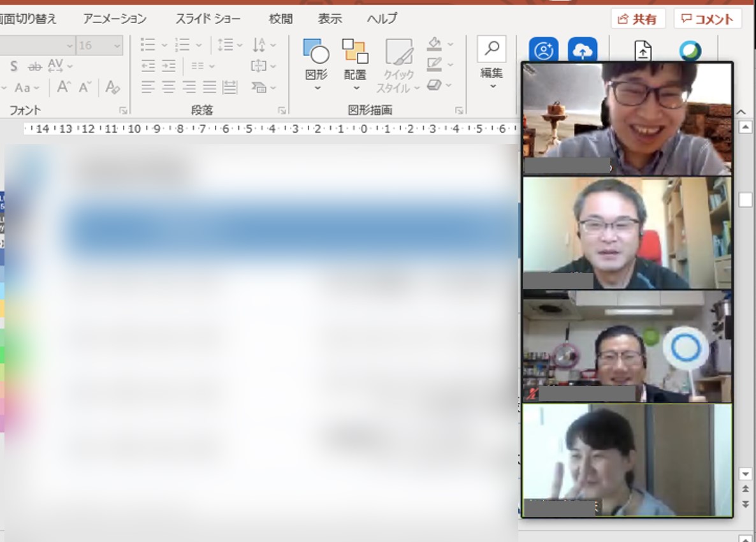Open the shape fill color dropdown
756x542 pixels.
coord(451,45)
